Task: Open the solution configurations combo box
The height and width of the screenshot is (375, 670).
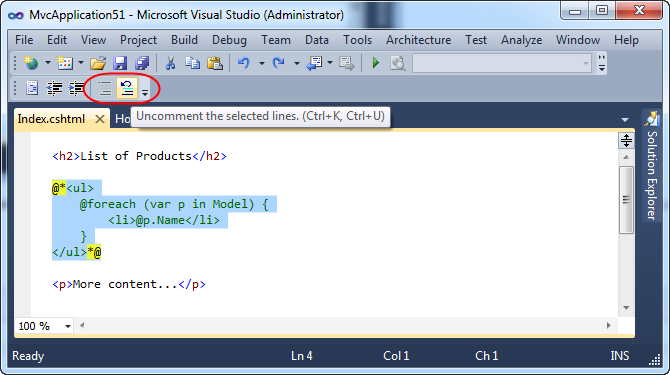Action: pos(502,63)
